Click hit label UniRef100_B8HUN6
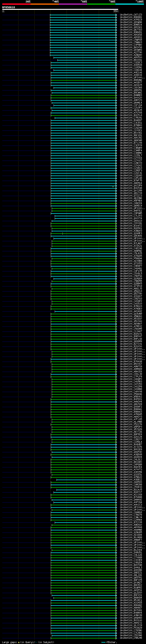The height and width of the screenshot is (644, 146). point(131,80)
